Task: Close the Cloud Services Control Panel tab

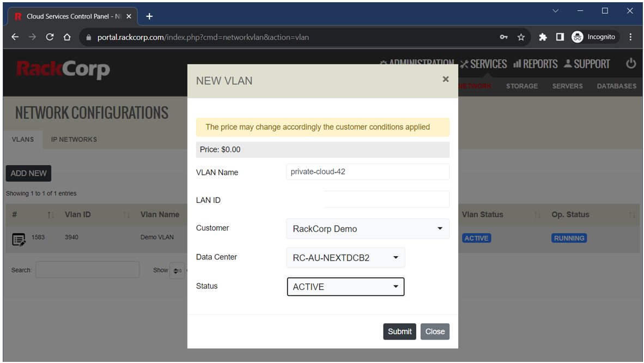Action: click(129, 16)
